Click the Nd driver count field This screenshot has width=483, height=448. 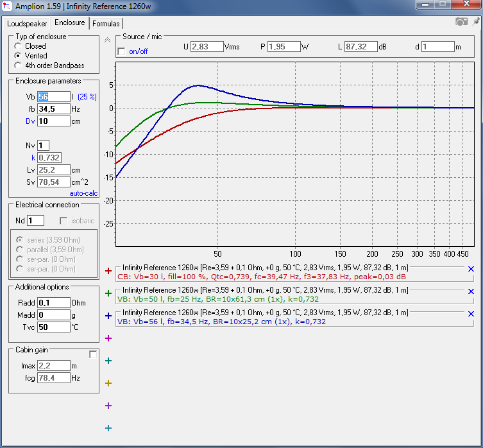click(x=35, y=221)
